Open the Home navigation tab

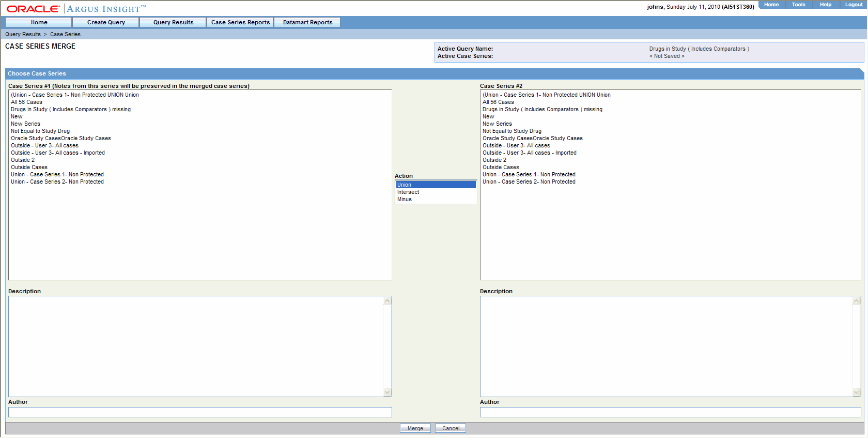[x=39, y=22]
